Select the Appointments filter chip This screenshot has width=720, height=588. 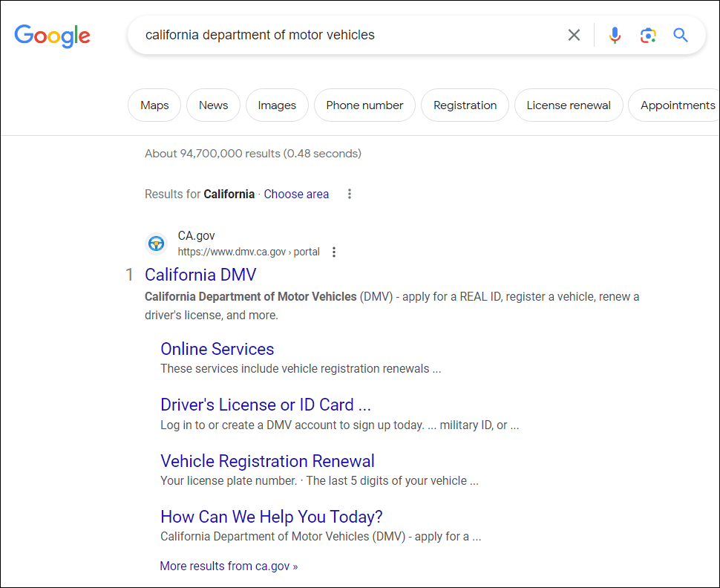tap(674, 105)
